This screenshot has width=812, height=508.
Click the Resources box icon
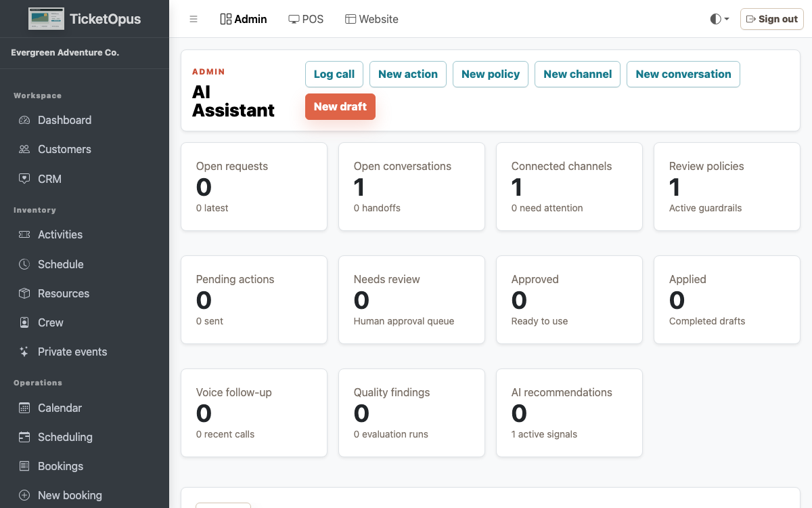[x=24, y=294]
